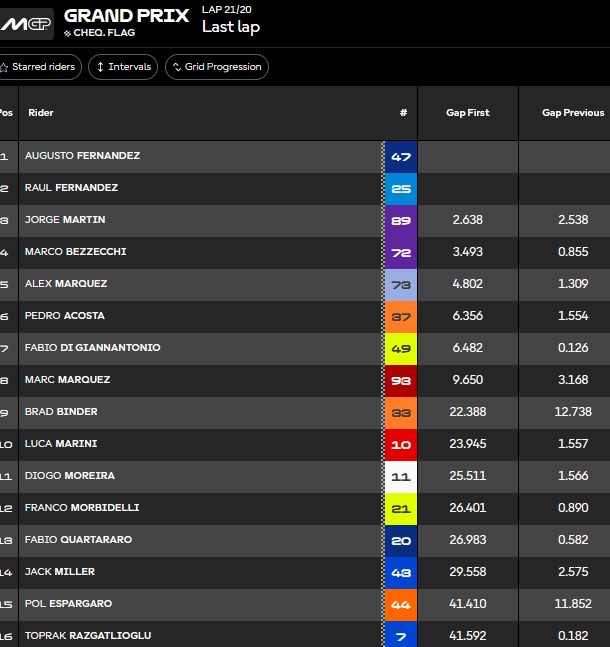Screen dimensions: 610x647
Task: Click number badge 33
Action: pos(401,413)
